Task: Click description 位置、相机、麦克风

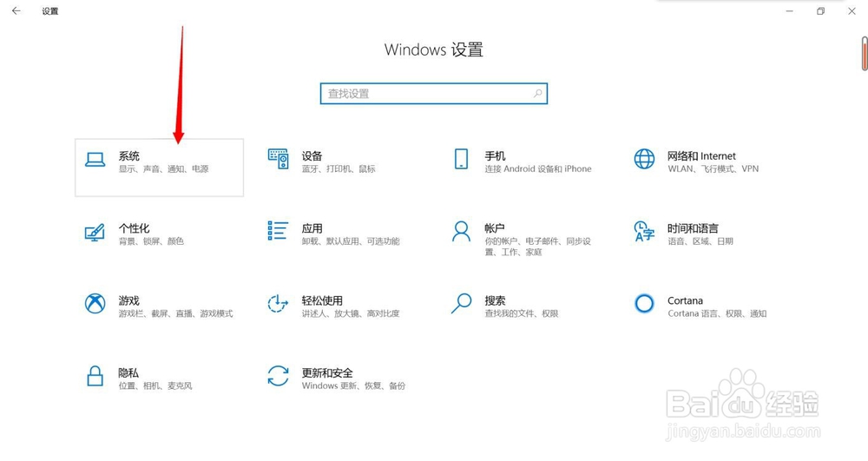Action: (x=155, y=385)
